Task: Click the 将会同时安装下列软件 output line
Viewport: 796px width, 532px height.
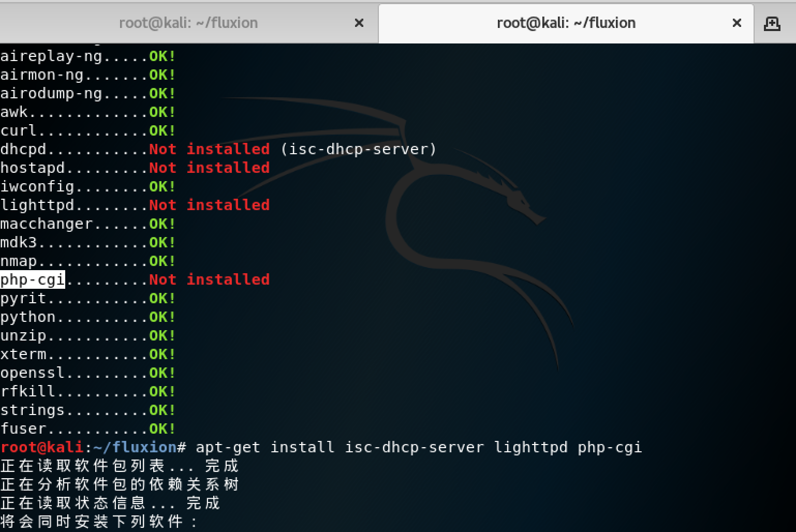Action: pos(98,521)
